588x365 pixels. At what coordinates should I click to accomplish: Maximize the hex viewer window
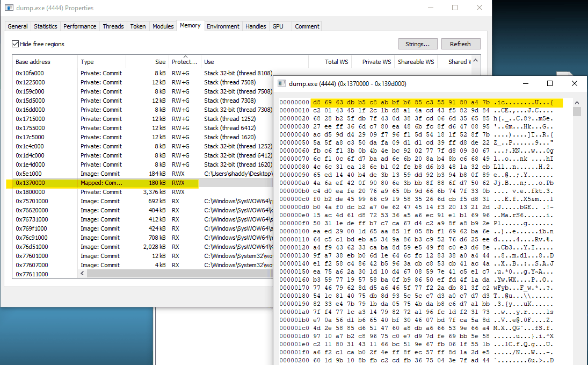pyautogui.click(x=550, y=83)
